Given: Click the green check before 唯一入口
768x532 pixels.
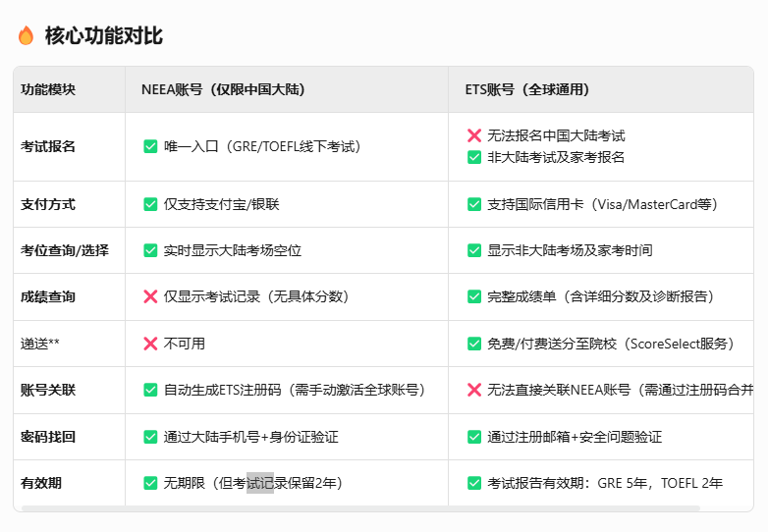Looking at the screenshot, I should [x=150, y=146].
